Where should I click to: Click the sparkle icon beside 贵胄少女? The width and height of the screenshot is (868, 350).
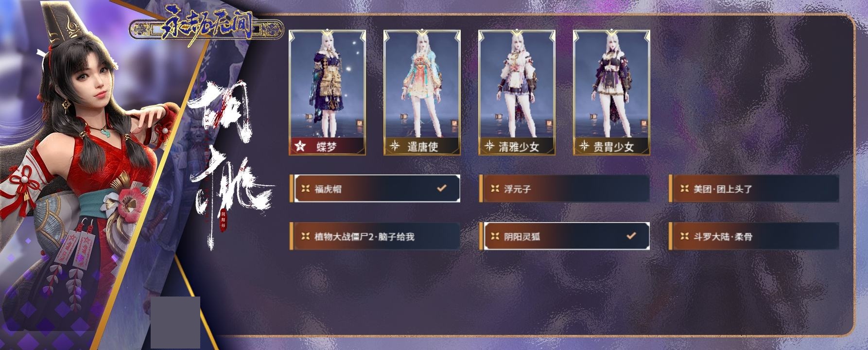[584, 146]
